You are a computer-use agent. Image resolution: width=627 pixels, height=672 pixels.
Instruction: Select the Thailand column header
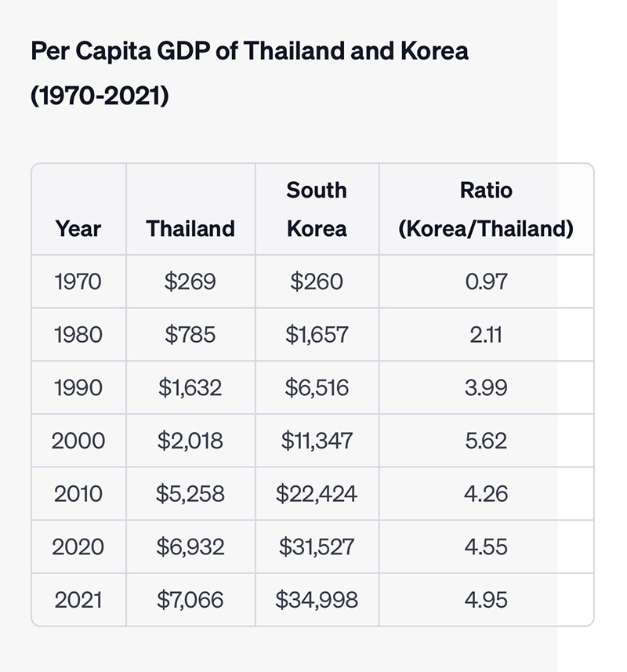click(x=190, y=229)
